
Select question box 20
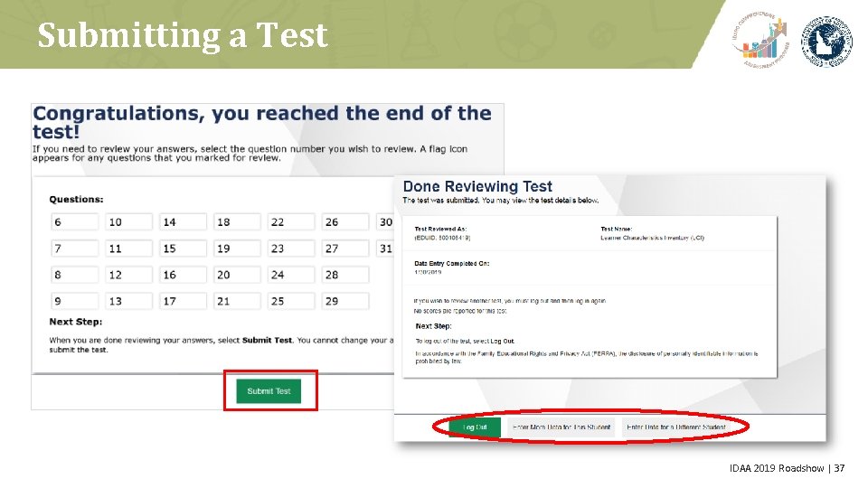point(237,275)
